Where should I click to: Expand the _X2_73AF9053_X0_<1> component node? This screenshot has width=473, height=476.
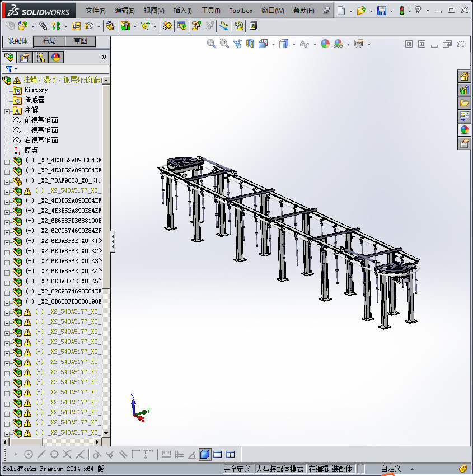[7, 181]
